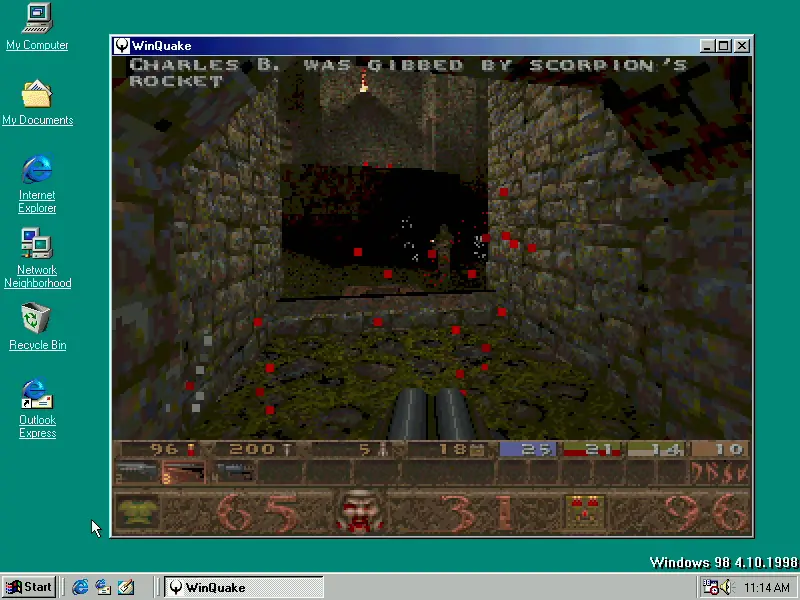Click the highlighted super shotgun slot
This screenshot has height=600, width=800.
click(x=184, y=472)
